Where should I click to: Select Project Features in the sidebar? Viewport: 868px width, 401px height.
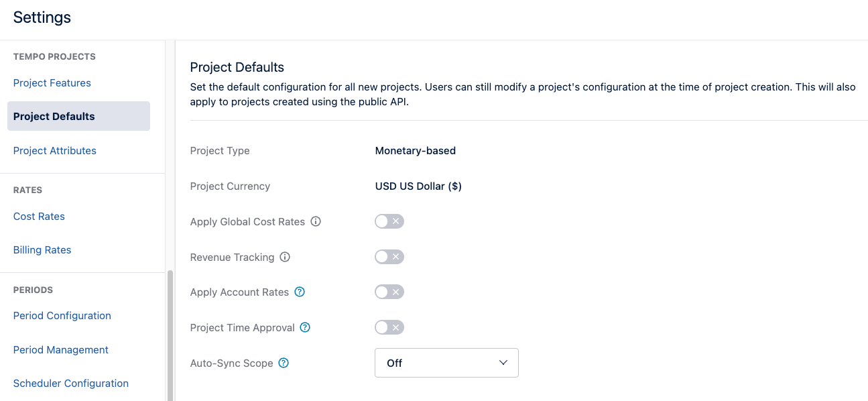[x=52, y=82]
